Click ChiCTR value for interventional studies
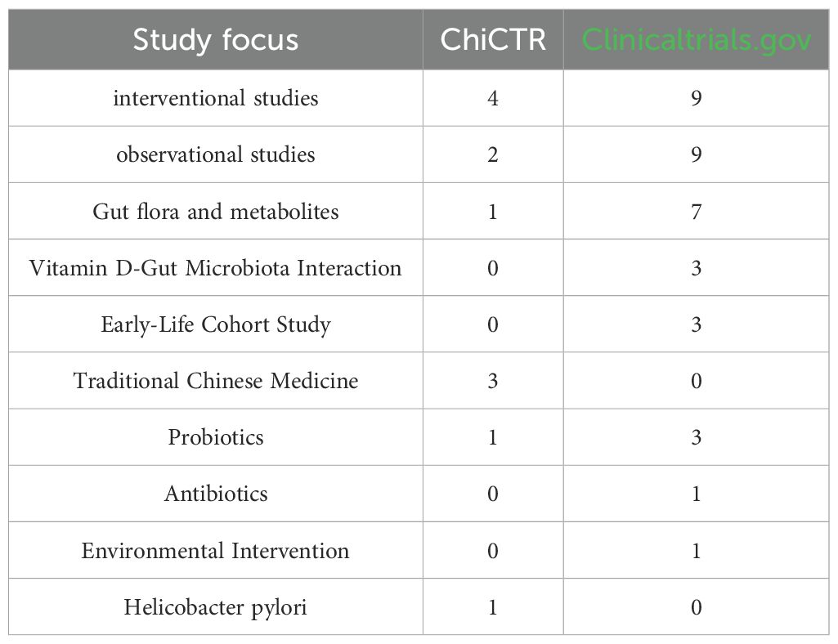 (492, 98)
